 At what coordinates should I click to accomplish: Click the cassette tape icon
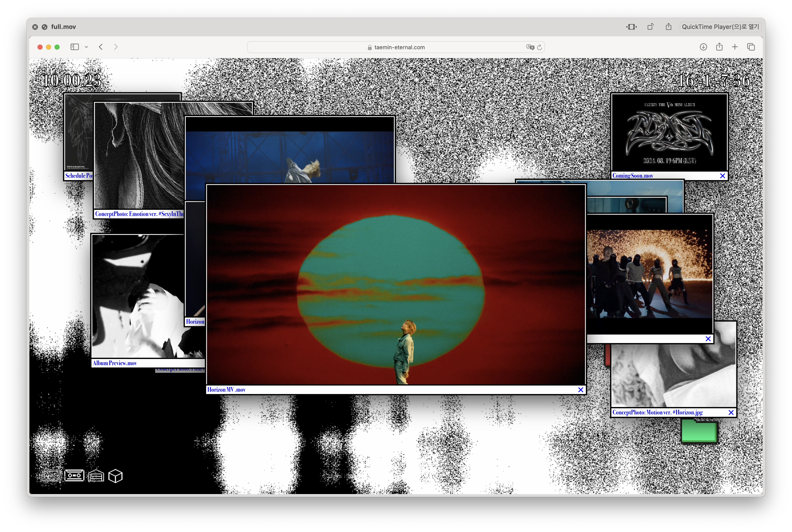tap(74, 475)
